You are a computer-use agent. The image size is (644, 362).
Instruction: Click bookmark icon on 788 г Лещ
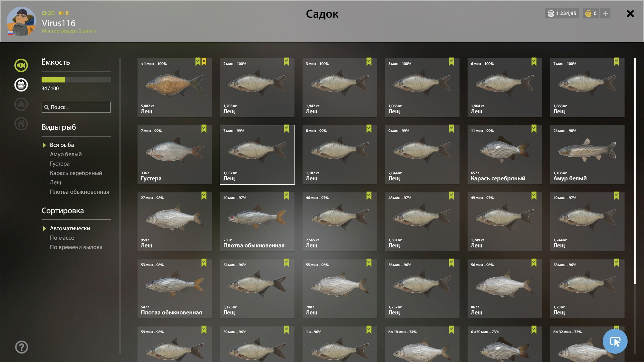tap(369, 263)
